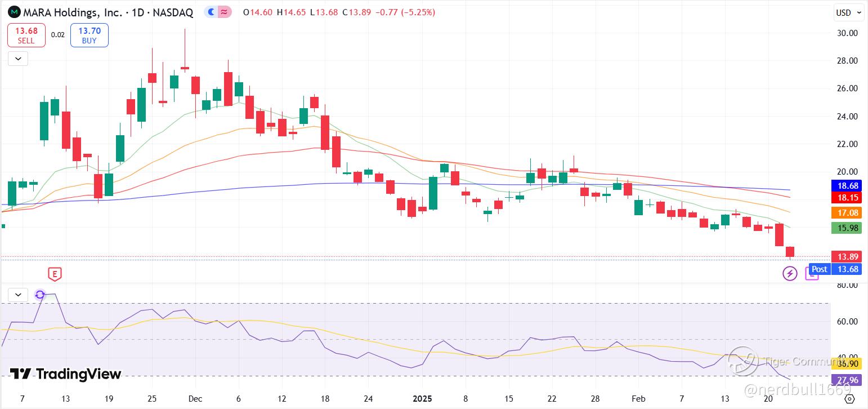Select the blue 18.68 moving average label

tap(846, 185)
